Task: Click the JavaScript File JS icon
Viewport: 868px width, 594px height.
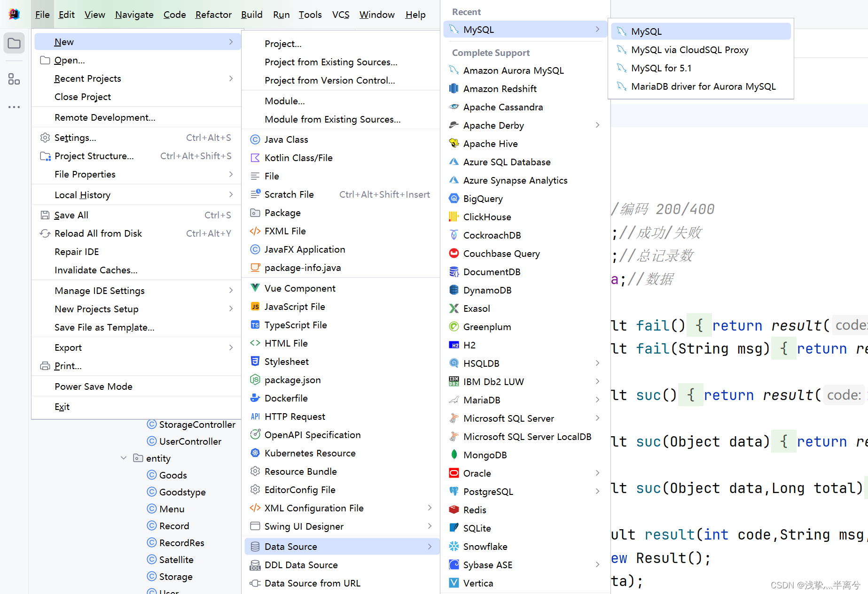Action: tap(255, 307)
